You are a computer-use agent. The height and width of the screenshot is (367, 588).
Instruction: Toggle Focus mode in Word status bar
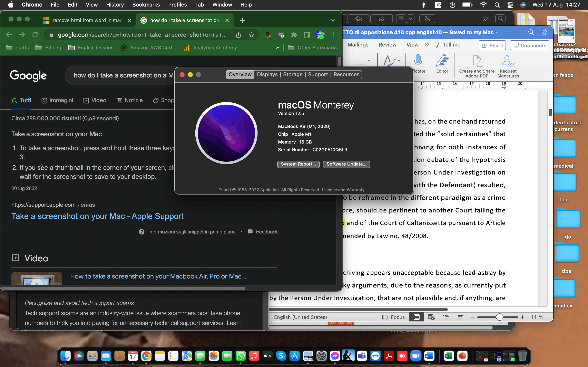click(394, 317)
